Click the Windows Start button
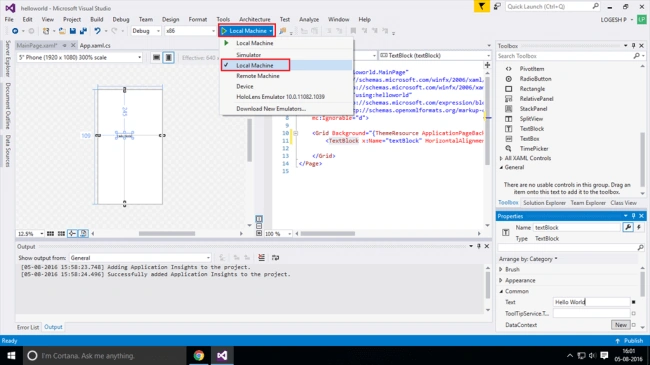Viewport: 650px width, 365px height. [11, 355]
